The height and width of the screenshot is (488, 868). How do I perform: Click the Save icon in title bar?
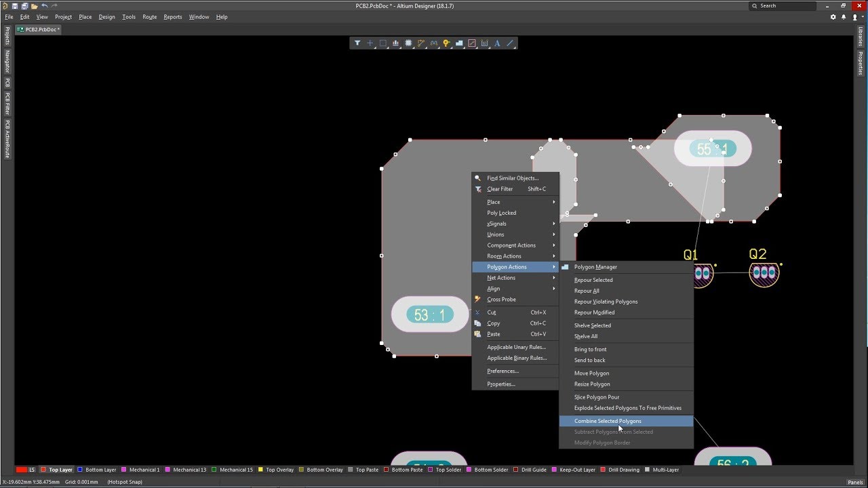coord(15,5)
